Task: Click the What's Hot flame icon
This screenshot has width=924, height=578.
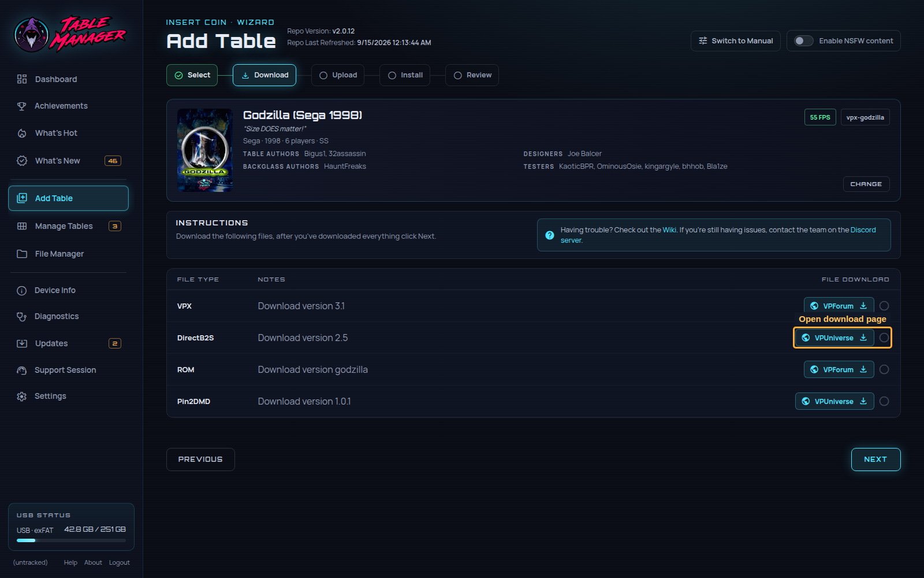Action: coord(22,133)
